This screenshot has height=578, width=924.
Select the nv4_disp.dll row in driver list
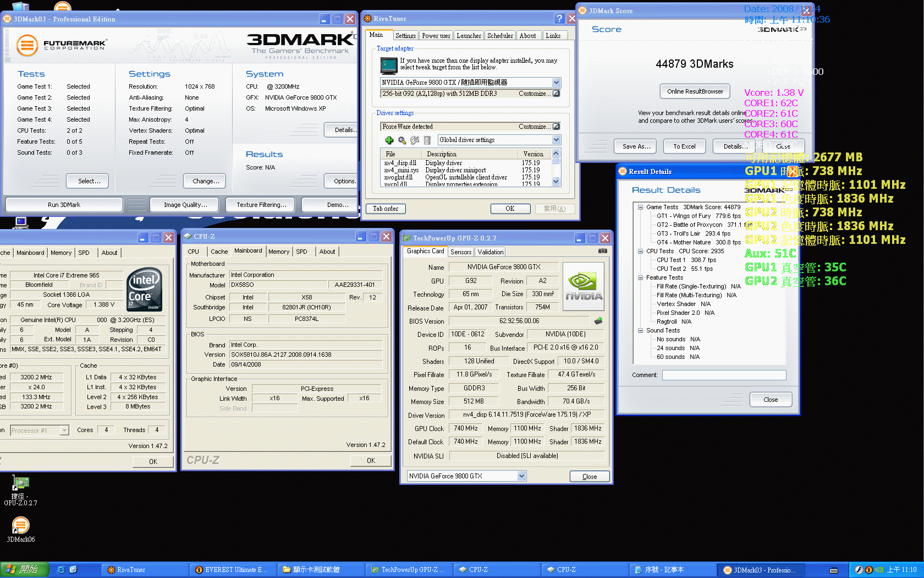pos(465,163)
